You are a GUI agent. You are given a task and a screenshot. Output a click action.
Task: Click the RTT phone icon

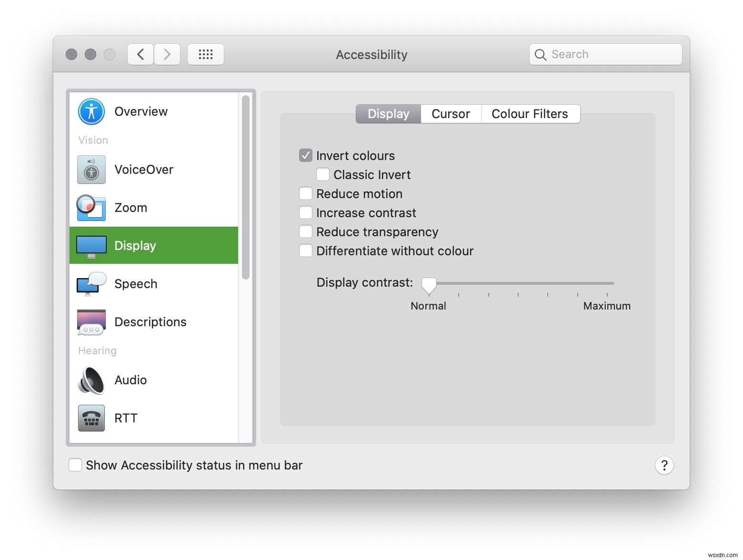pyautogui.click(x=91, y=418)
